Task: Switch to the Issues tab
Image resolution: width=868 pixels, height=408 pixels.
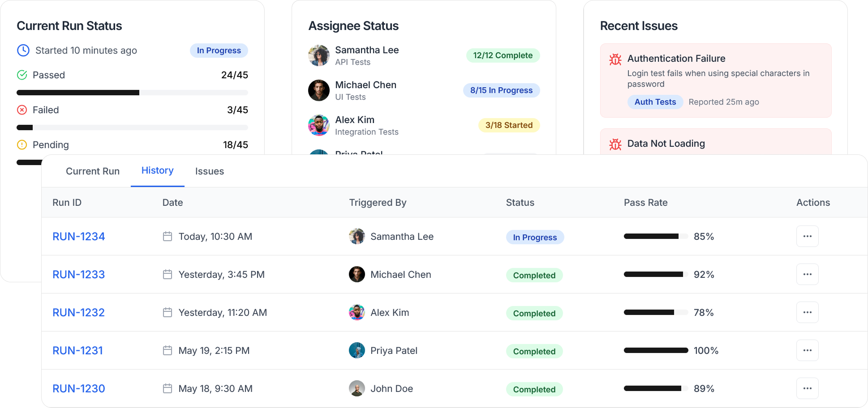Action: (210, 171)
